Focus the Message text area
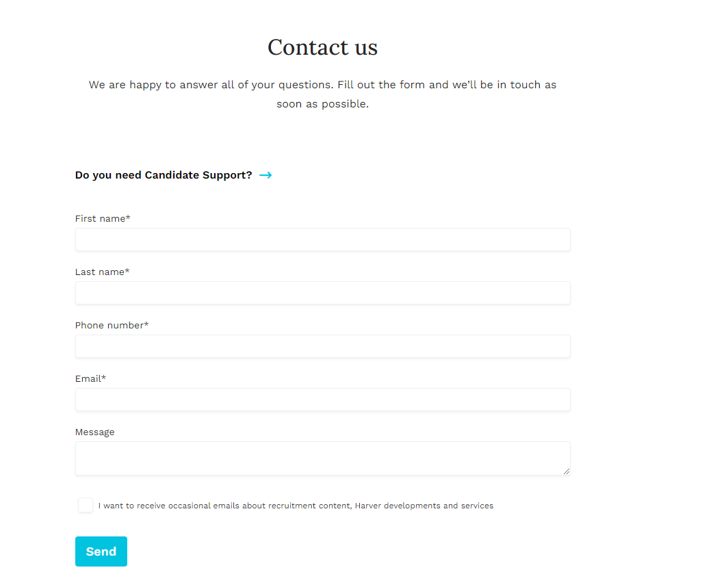728x572 pixels. [x=322, y=458]
